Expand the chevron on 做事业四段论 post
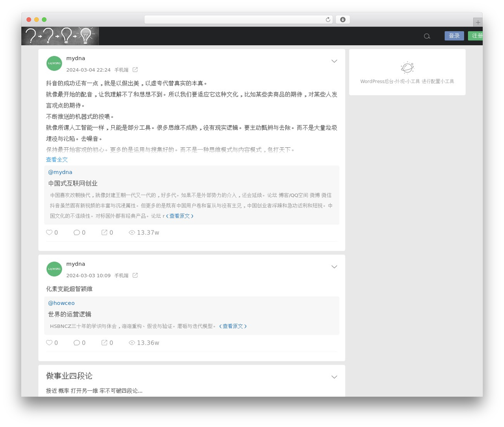 (x=334, y=377)
